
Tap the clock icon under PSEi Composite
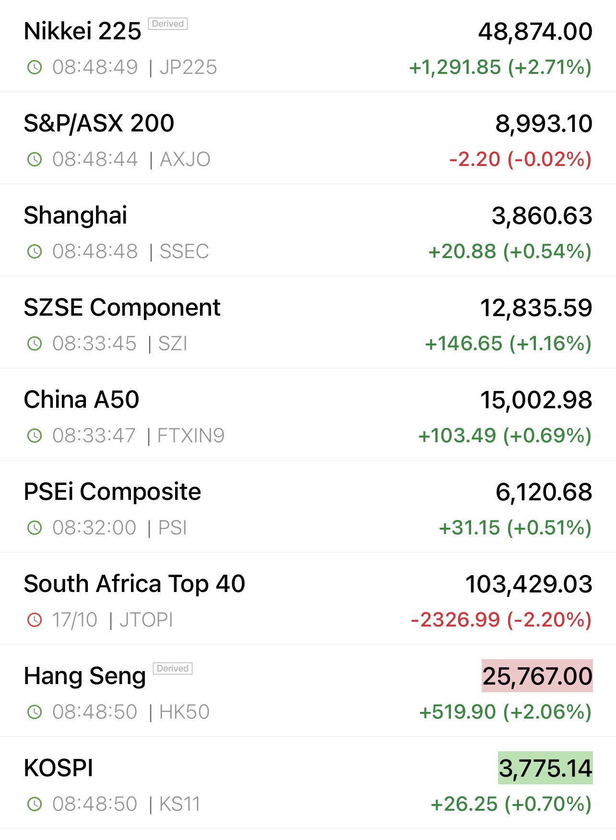[35, 528]
